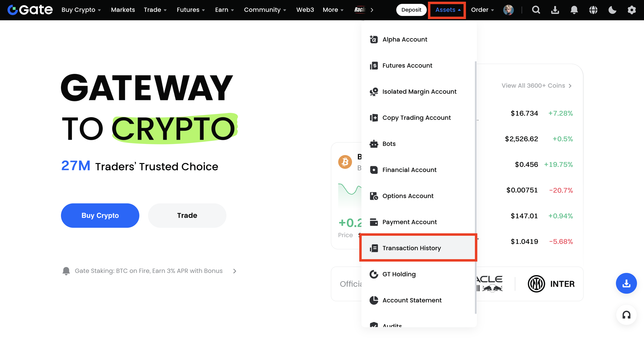The width and height of the screenshot is (644, 342).
Task: Click the blue floating download button
Action: coord(626,283)
